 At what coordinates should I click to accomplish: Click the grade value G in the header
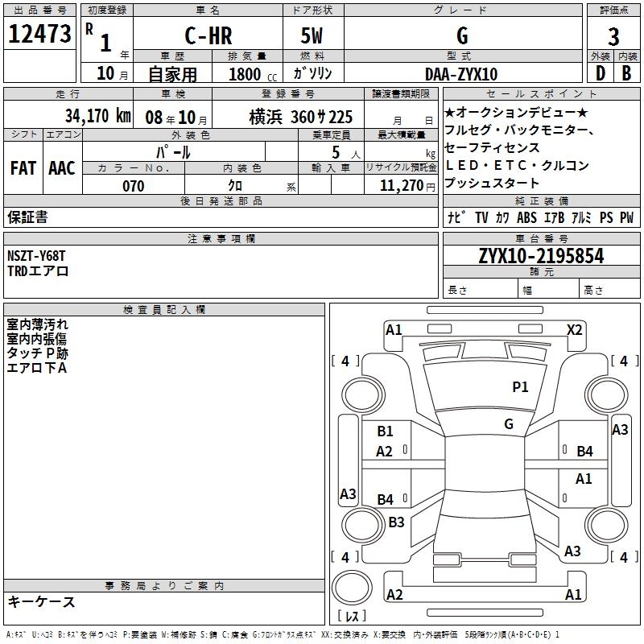(x=462, y=35)
